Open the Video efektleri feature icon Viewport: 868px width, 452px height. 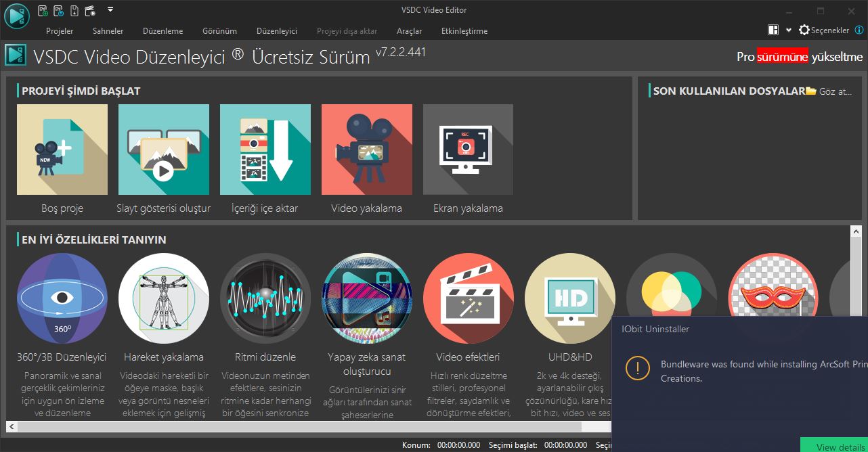(x=469, y=298)
